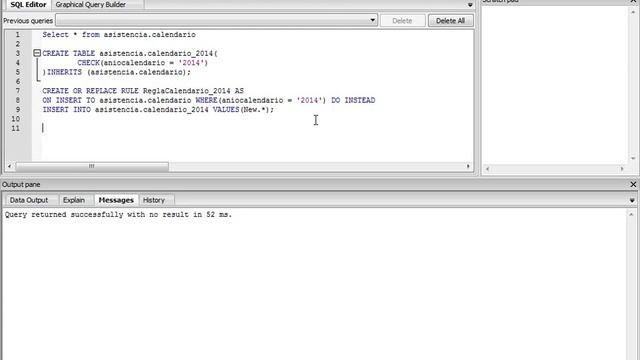640x360 pixels.
Task: Click the 'CREATE OR REPLACE RULE' line
Action: point(143,91)
